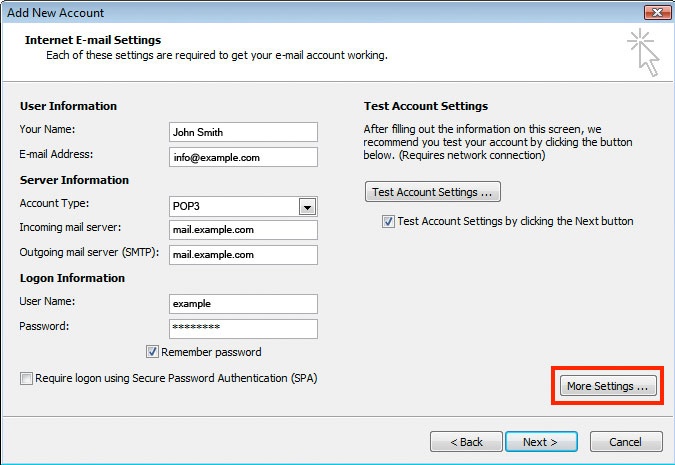Close the Add New Account dialog
The width and height of the screenshot is (675, 465).
657,12
